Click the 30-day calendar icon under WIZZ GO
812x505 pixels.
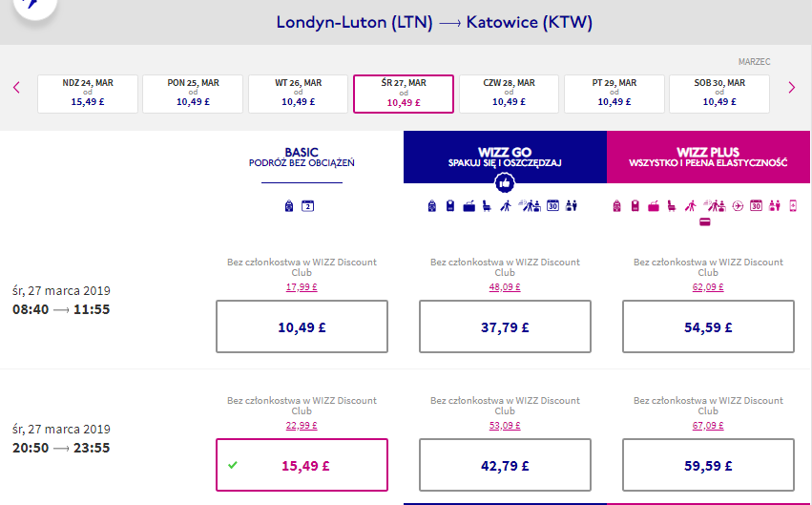click(x=552, y=205)
